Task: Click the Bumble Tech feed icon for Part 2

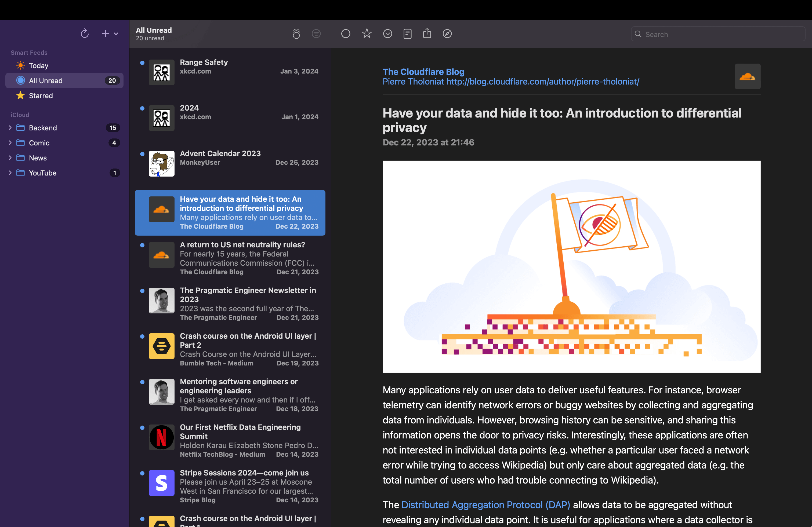Action: [161, 346]
